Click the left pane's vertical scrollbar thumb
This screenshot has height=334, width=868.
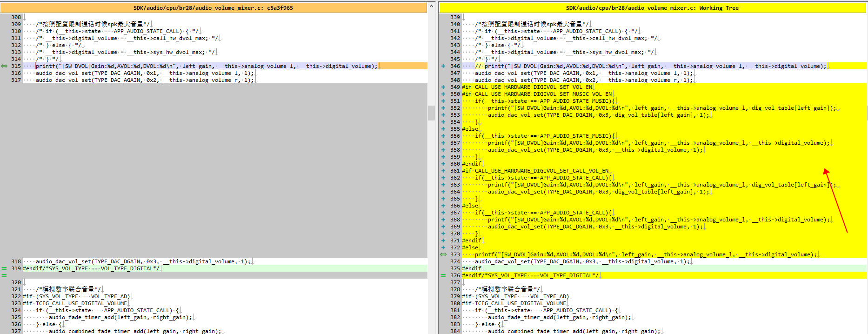coord(431,113)
